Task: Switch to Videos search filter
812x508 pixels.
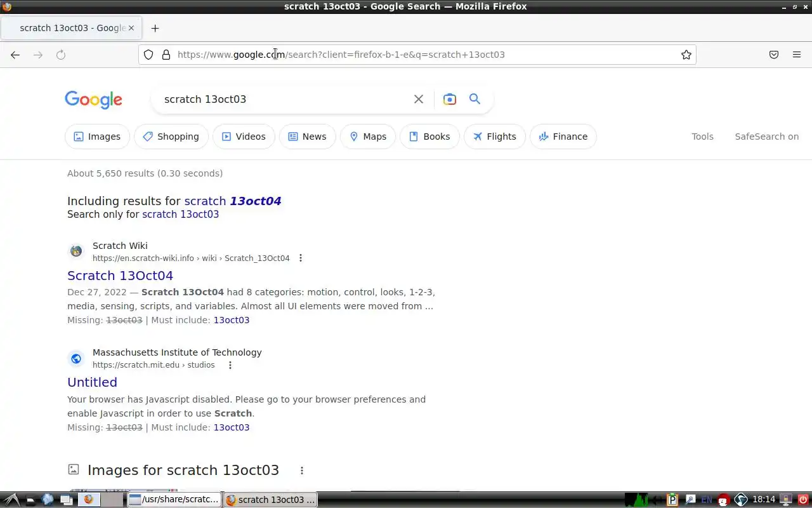Action: [x=244, y=137]
